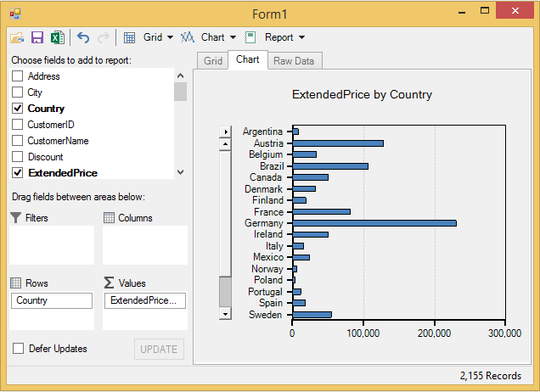Expand the Chart dropdown arrow

[x=232, y=37]
